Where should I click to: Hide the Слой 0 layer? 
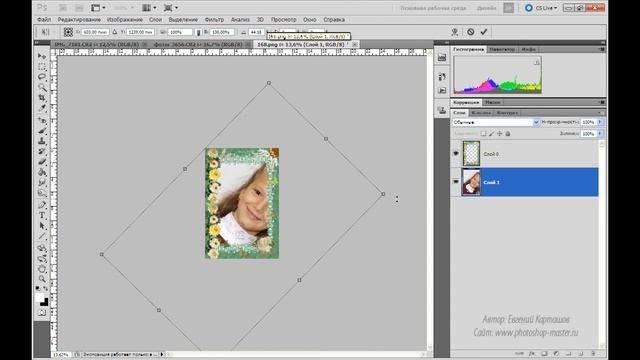pos(456,153)
